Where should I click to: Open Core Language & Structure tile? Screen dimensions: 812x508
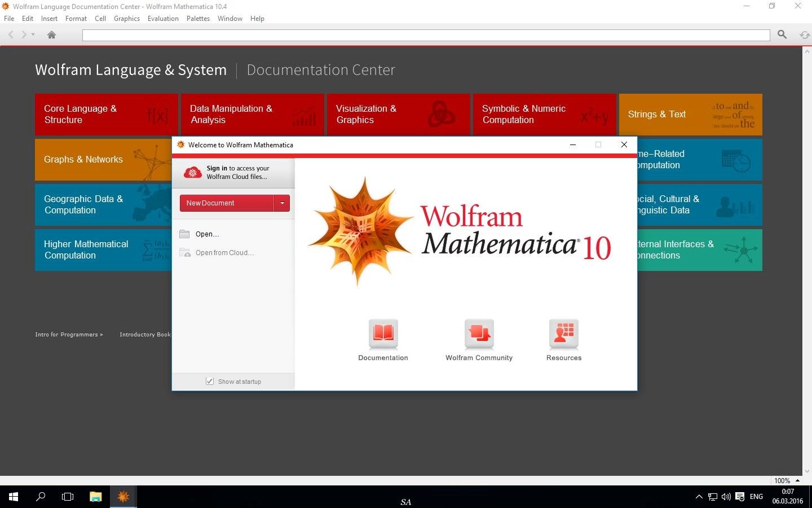point(106,115)
